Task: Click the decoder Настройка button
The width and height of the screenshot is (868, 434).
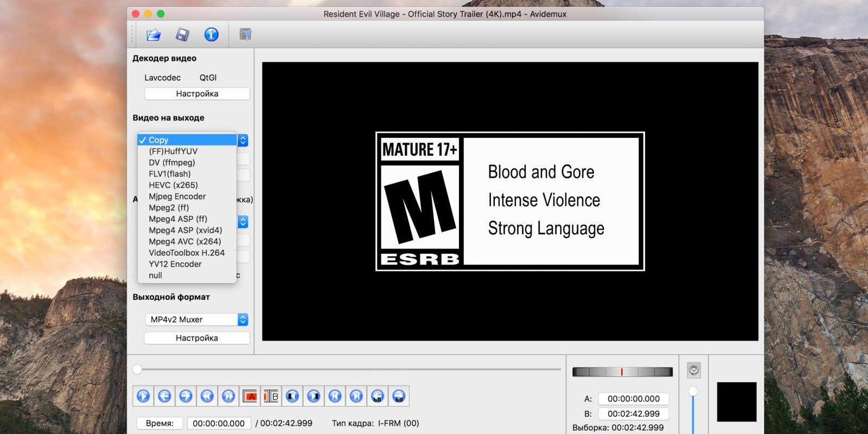Action: point(197,94)
